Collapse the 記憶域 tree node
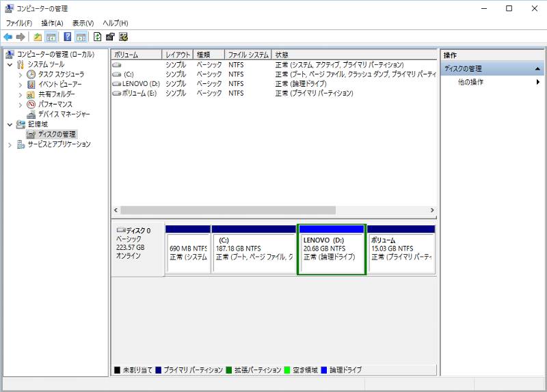This screenshot has height=392, width=547. point(10,124)
